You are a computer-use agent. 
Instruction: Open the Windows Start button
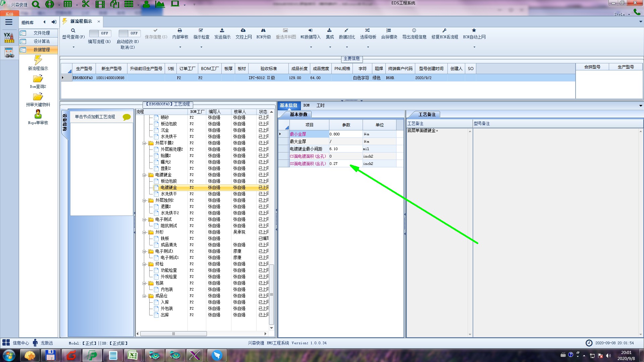coord(9,355)
